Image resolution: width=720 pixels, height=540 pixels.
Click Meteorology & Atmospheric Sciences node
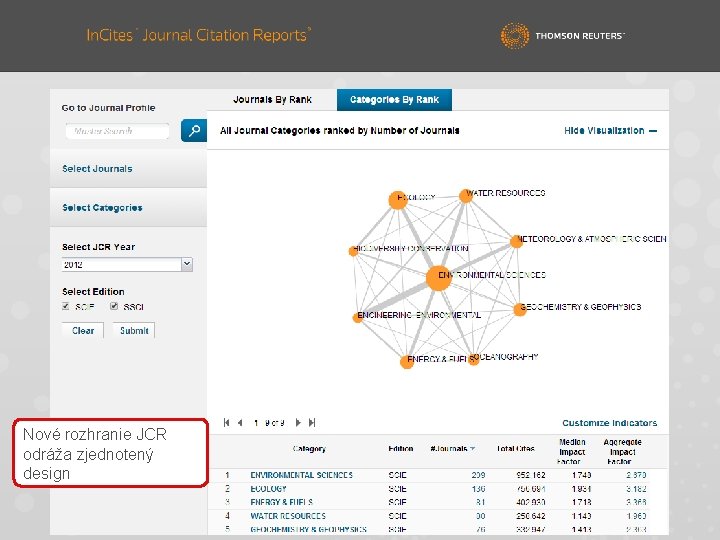tap(517, 241)
